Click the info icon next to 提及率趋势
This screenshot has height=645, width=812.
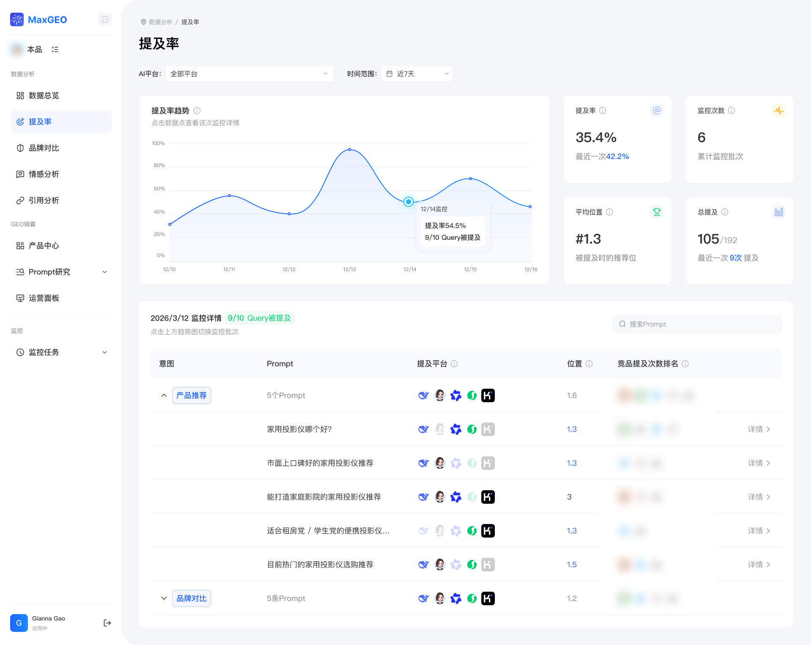[197, 111]
